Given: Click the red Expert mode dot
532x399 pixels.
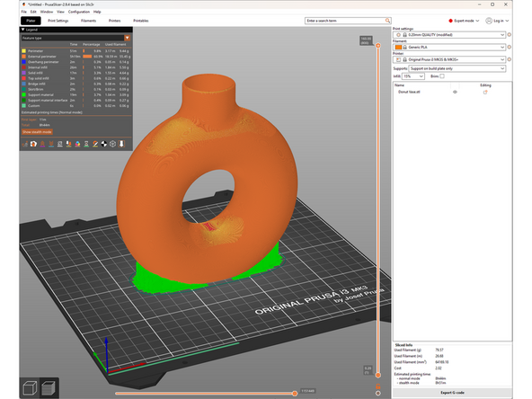Looking at the screenshot, I should (x=450, y=21).
